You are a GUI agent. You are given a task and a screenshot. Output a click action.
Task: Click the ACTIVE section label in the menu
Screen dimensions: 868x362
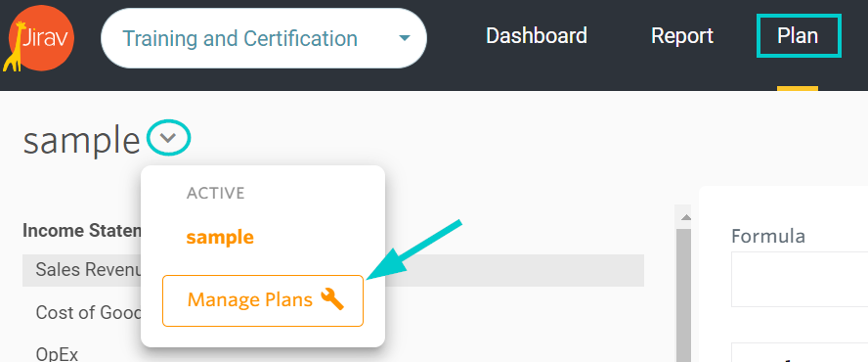pos(215,193)
